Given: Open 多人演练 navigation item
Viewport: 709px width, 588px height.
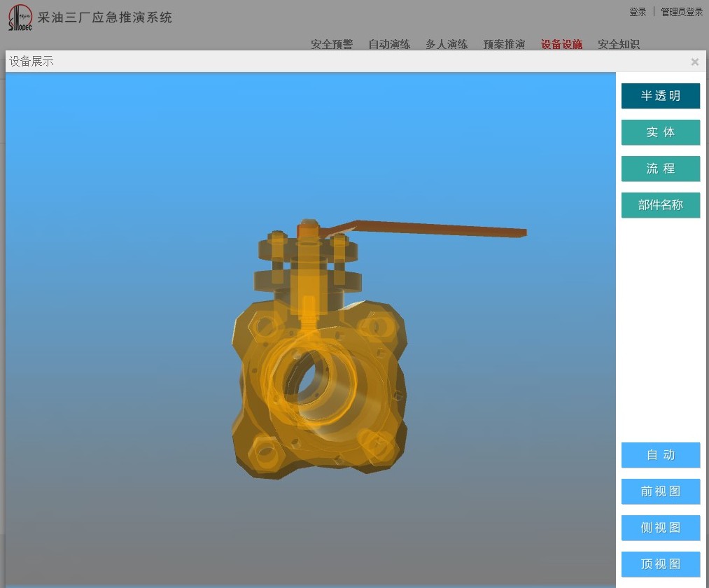Looking at the screenshot, I should point(447,44).
